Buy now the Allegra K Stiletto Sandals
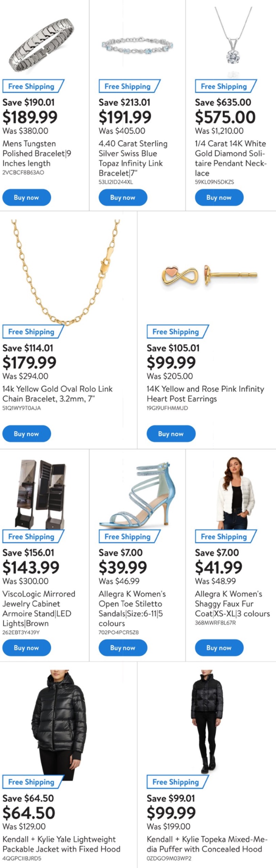276x868 pixels. [x=123, y=648]
